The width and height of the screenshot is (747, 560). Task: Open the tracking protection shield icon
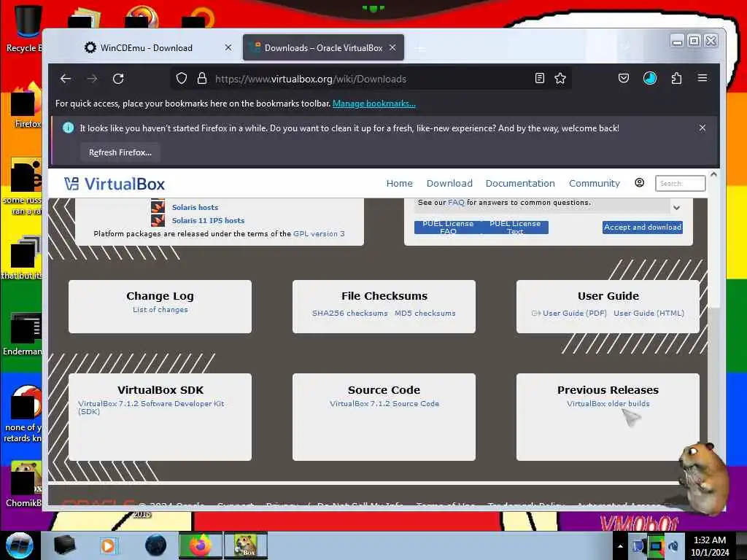pos(182,79)
